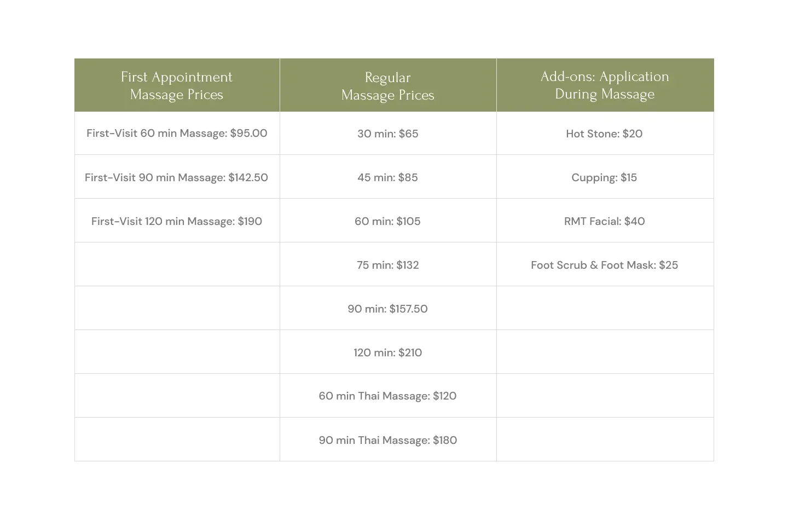788x532 pixels.
Task: Select the Regular Massage Prices column header
Action: [x=387, y=86]
